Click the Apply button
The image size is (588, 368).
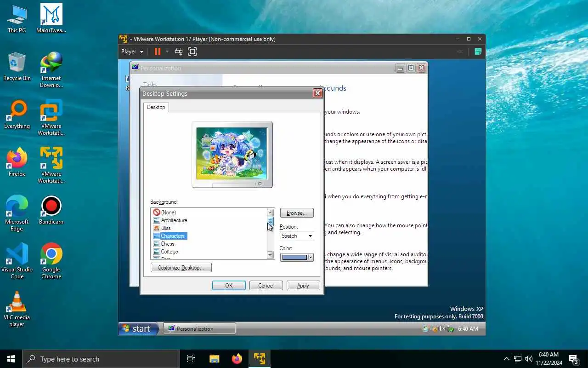(303, 286)
